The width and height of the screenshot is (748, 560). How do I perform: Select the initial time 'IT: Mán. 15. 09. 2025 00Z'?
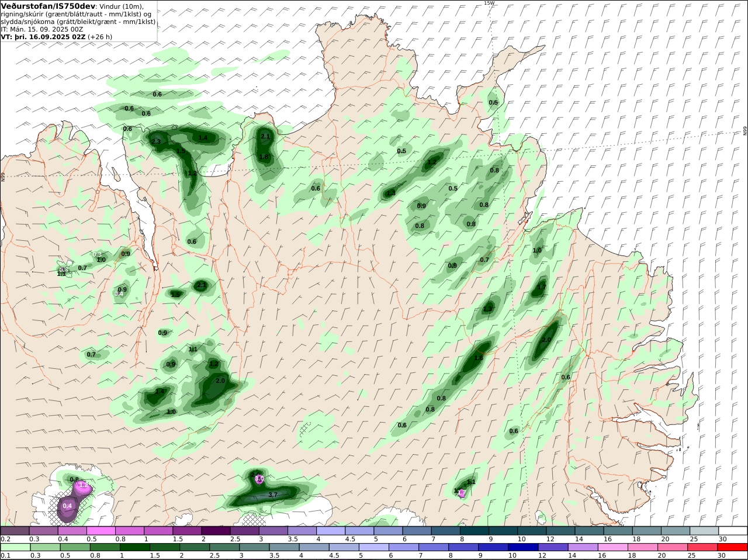tap(43, 29)
